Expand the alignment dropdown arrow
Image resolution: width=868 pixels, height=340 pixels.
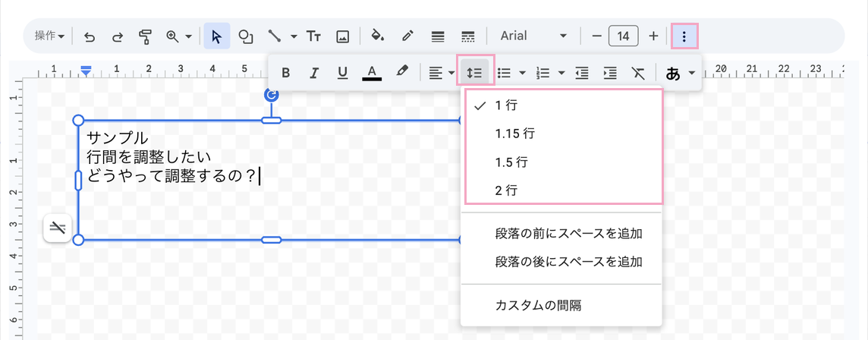(451, 73)
